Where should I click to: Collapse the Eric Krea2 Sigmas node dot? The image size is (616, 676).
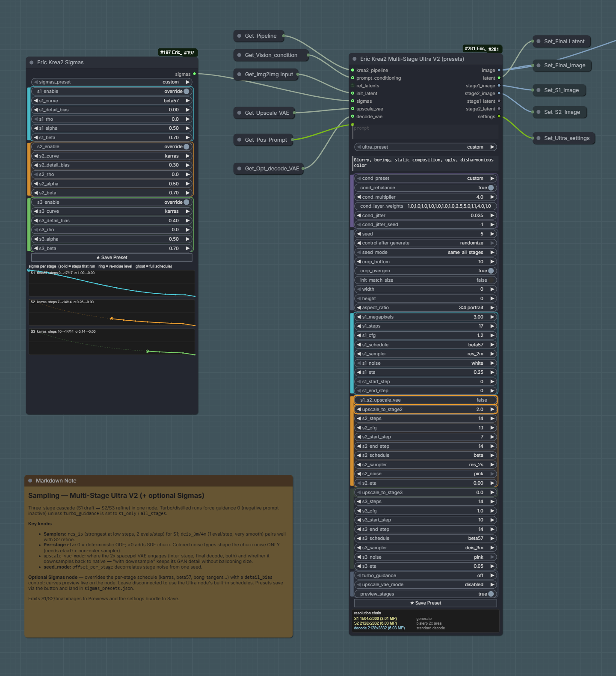pyautogui.click(x=32, y=63)
